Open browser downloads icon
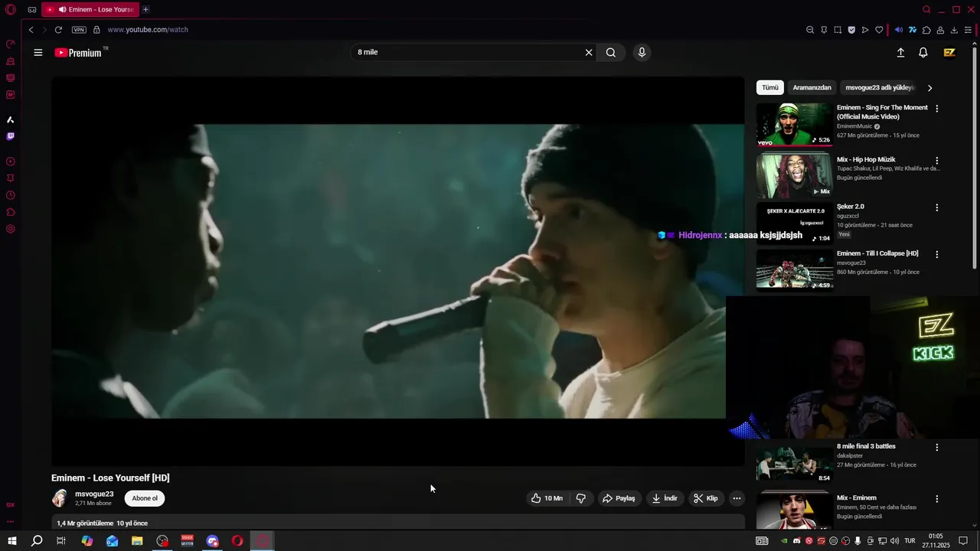This screenshot has width=980, height=551. (954, 30)
